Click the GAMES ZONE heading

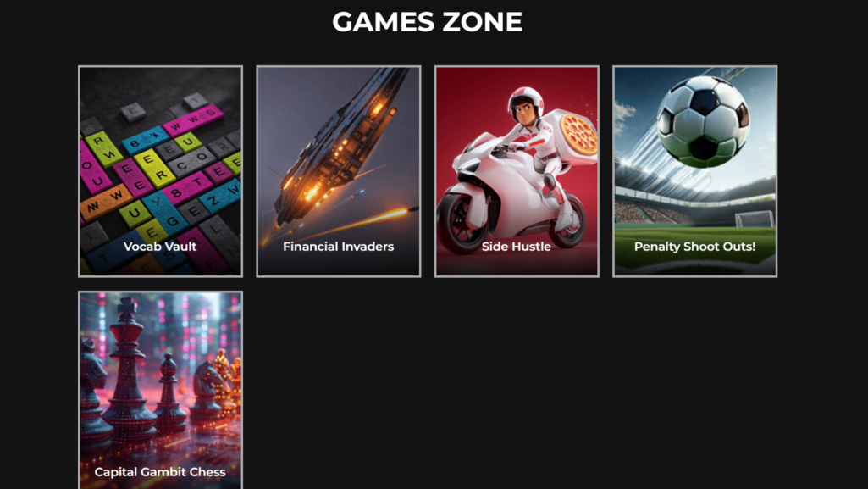[x=428, y=22]
